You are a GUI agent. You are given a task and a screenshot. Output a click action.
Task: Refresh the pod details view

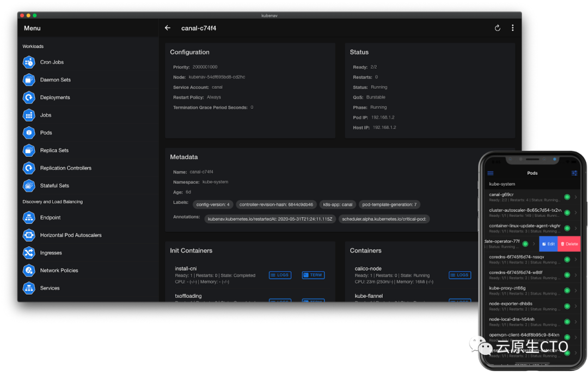point(497,28)
